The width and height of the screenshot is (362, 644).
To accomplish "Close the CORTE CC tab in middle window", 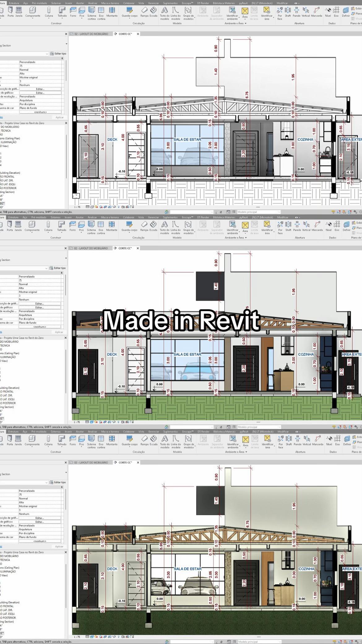I will (138, 248).
